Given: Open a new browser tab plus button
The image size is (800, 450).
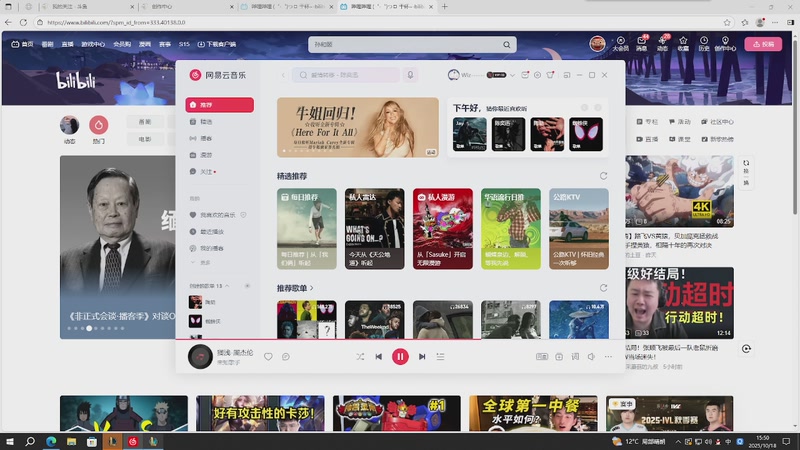Looking at the screenshot, I should tap(444, 7).
